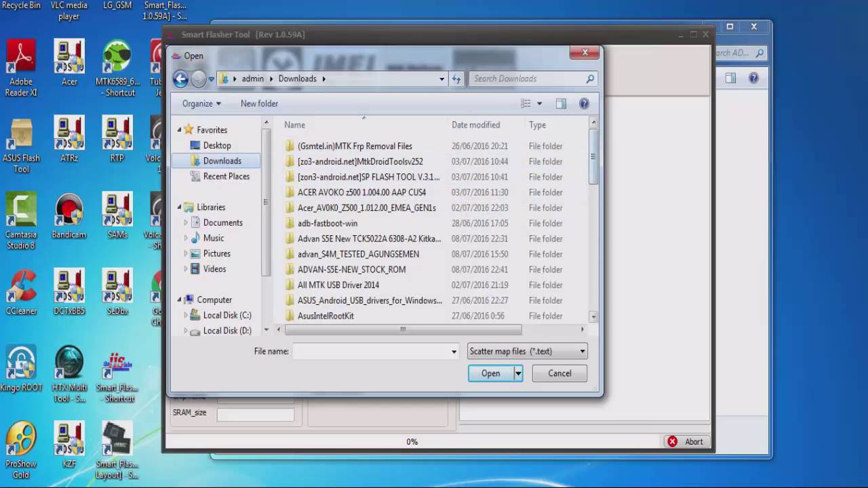
Task: Click the search magnifier in Search Downloads
Action: 590,79
